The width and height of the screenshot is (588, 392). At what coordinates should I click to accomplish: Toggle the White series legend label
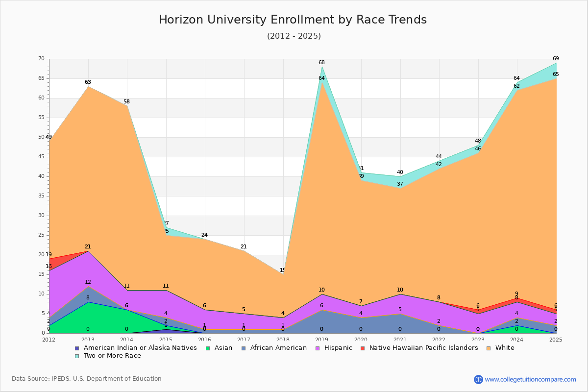pos(505,348)
